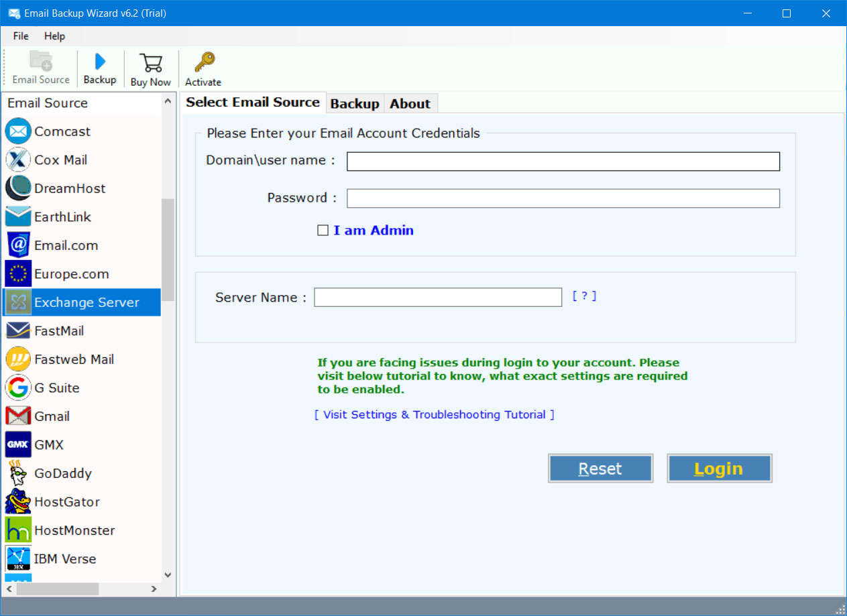Click the Fastweb Mail text label
This screenshot has width=847, height=616.
(74, 359)
